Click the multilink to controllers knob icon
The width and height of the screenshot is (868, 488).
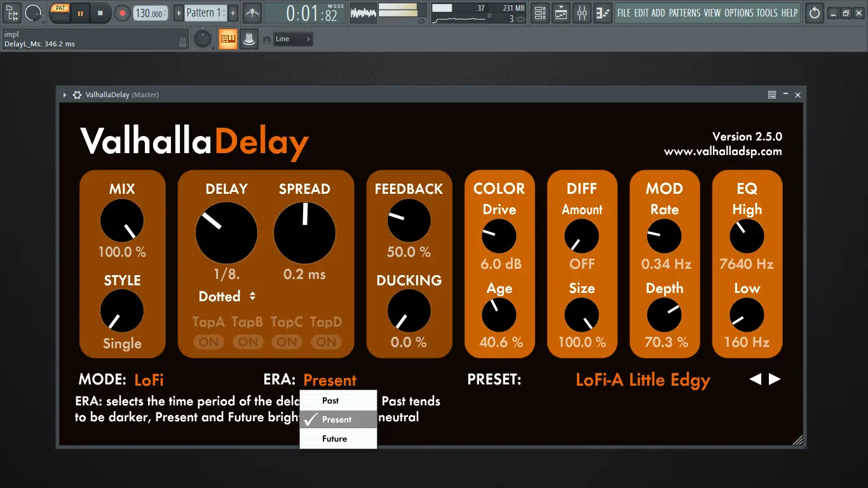pyautogui.click(x=248, y=39)
